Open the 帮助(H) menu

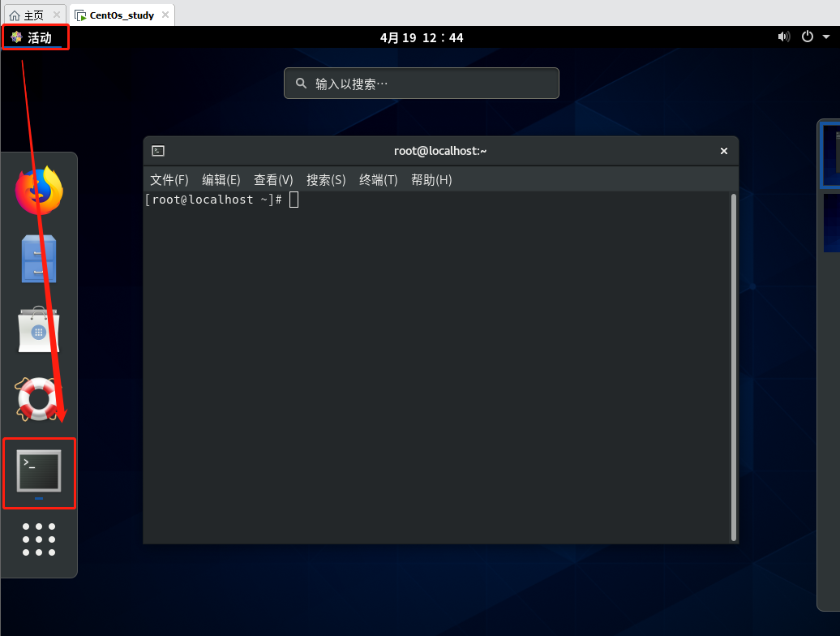coord(431,180)
